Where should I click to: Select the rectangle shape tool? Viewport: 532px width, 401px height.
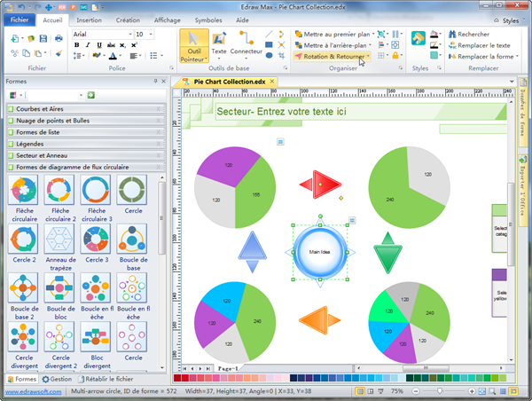[x=269, y=44]
